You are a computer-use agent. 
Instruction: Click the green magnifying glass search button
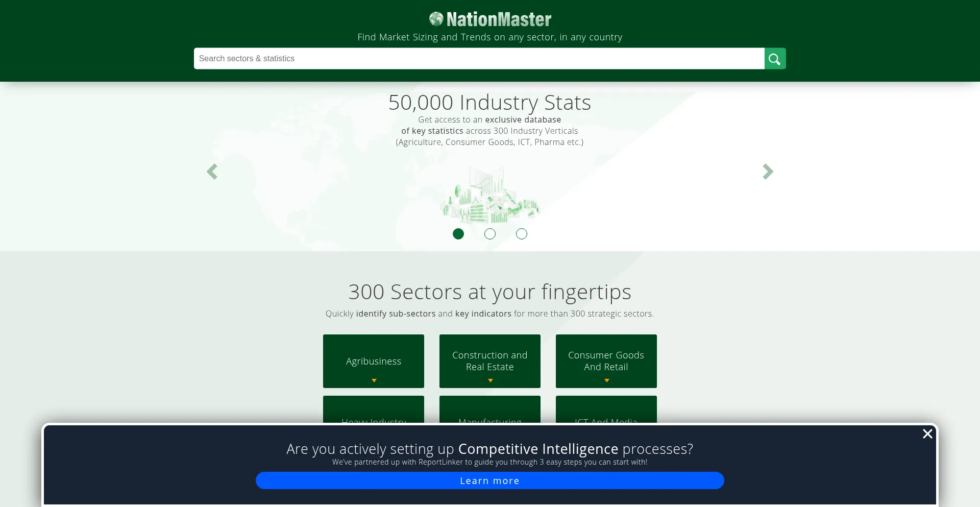click(x=775, y=59)
